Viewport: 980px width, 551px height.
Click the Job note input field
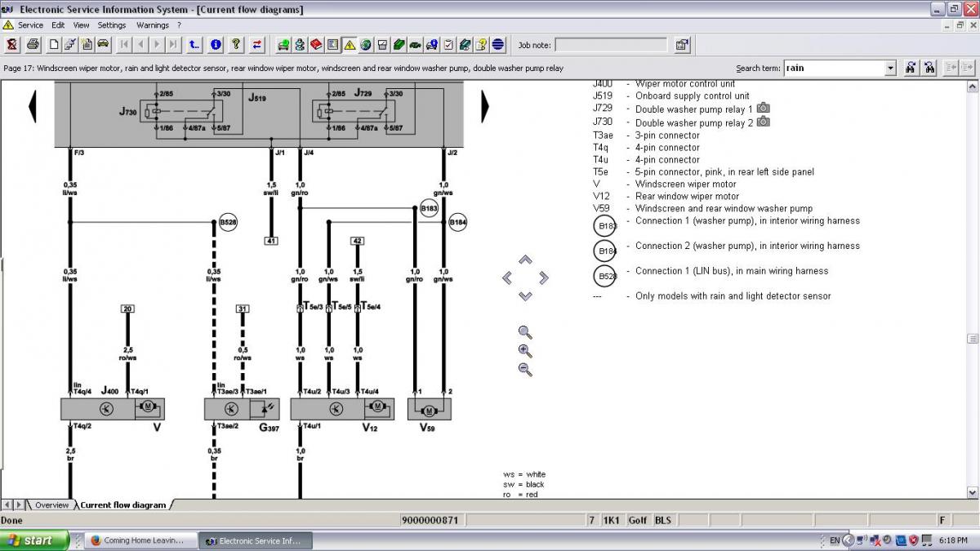[x=611, y=45]
